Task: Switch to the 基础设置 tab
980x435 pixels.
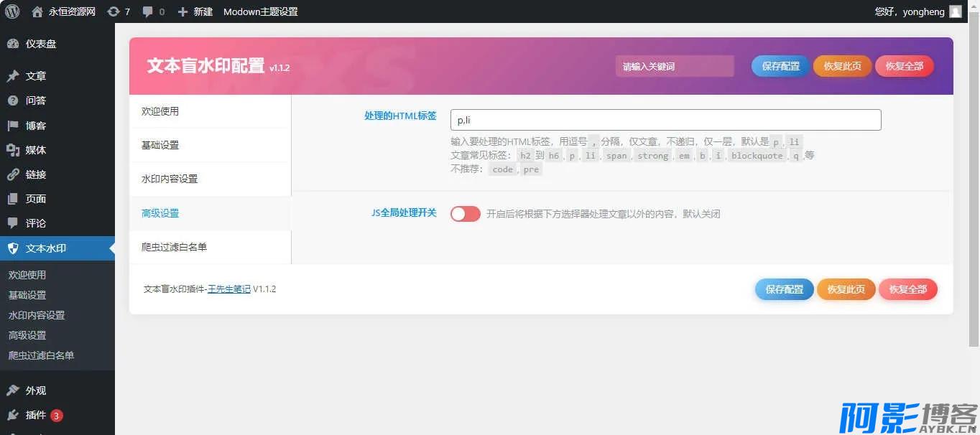Action: [160, 145]
